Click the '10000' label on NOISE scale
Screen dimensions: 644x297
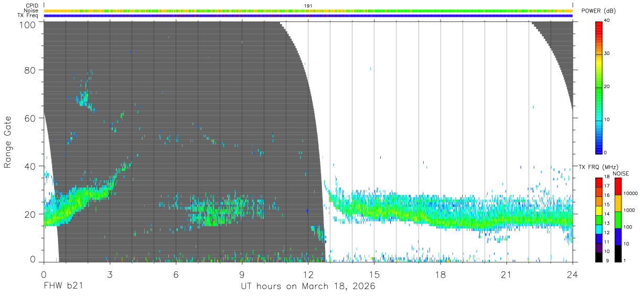tap(631, 193)
